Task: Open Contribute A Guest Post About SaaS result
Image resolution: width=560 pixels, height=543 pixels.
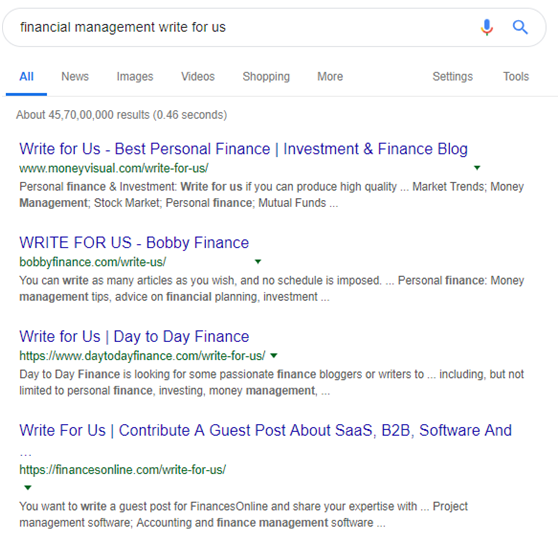Action: 265,430
